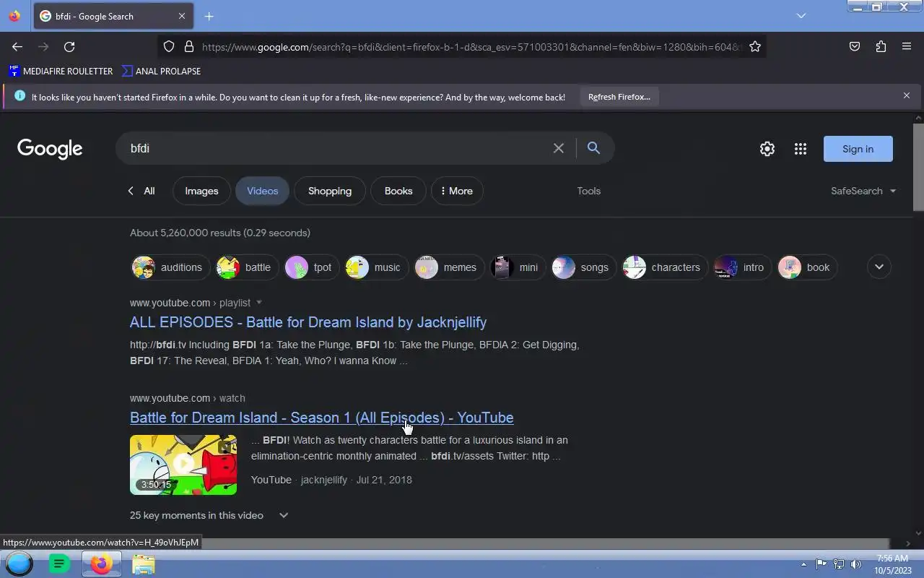Screen dimensions: 924x578
Task: Show the tracking protection shield info
Action: [169, 46]
